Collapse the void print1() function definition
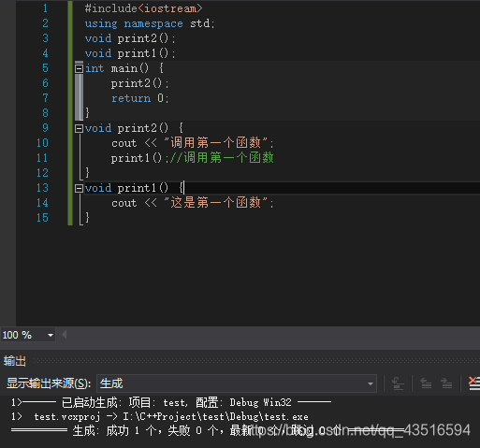 pyautogui.click(x=79, y=188)
